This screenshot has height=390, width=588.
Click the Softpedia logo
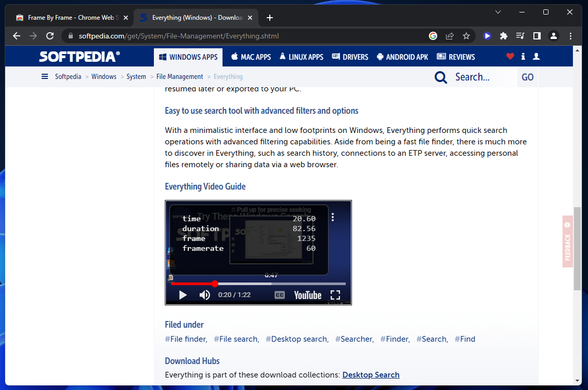tap(80, 57)
